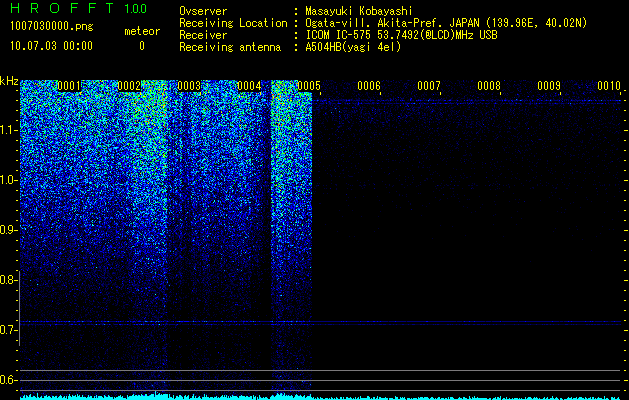The height and width of the screenshot is (400, 629).
Task: Click time marker 0005
Action: (309, 86)
